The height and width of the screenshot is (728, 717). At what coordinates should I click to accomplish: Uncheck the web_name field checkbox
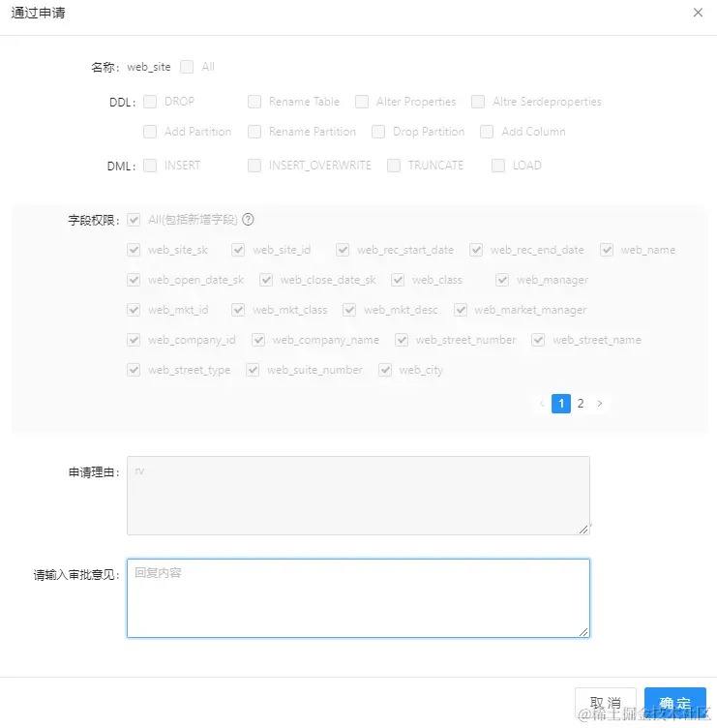click(607, 250)
